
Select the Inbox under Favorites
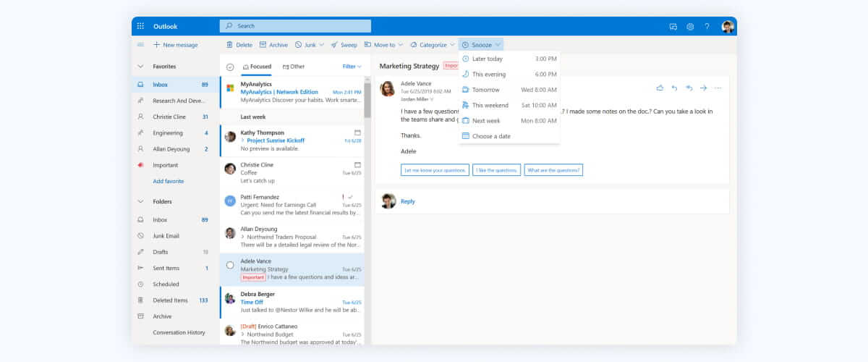tap(175, 85)
